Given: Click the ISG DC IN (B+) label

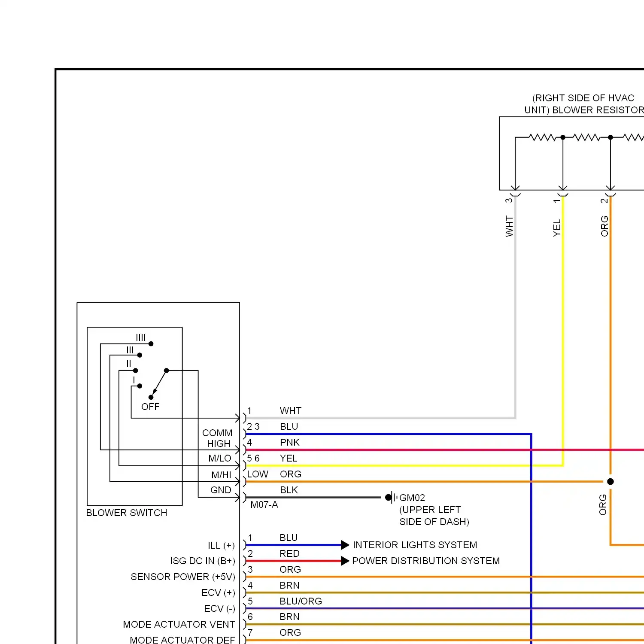Looking at the screenshot, I should pos(203,561).
